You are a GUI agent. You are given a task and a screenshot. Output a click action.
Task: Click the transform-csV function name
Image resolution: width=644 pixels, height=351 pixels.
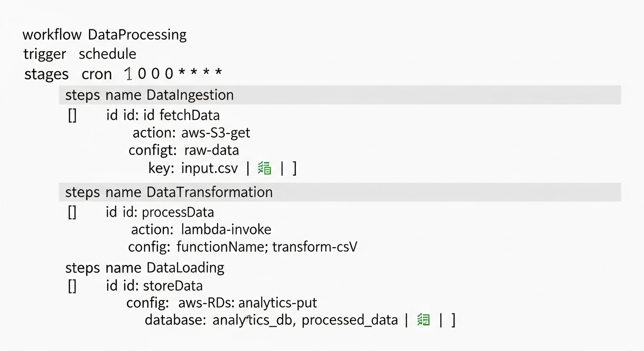(315, 247)
